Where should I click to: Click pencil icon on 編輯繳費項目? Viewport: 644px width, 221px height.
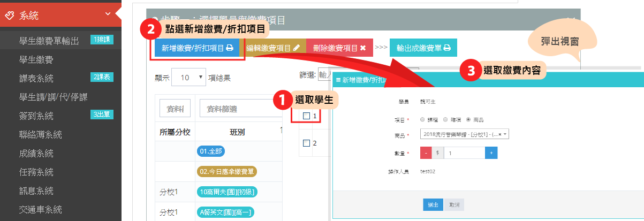point(297,48)
